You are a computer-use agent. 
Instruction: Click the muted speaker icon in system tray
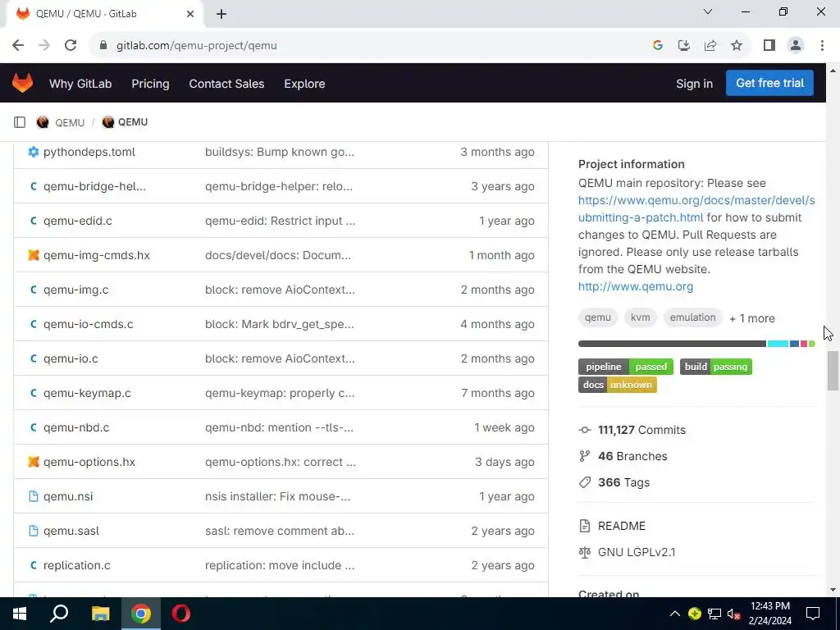(x=734, y=614)
